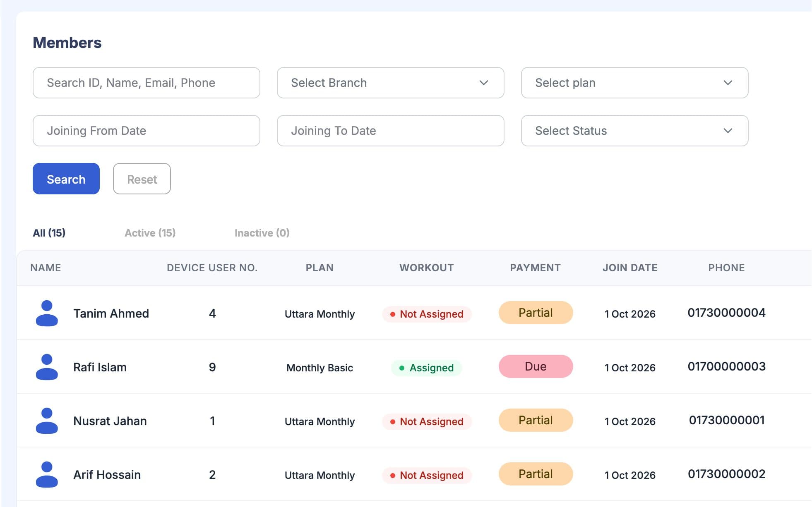Click the Joining To Date field
The image size is (812, 507).
click(390, 131)
